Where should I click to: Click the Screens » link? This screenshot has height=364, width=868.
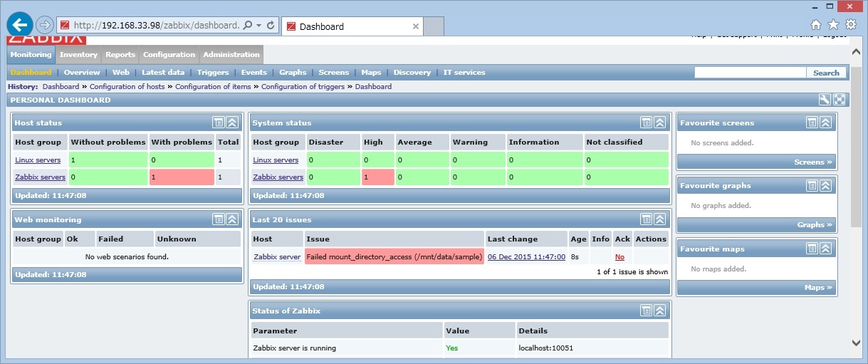[x=813, y=162]
